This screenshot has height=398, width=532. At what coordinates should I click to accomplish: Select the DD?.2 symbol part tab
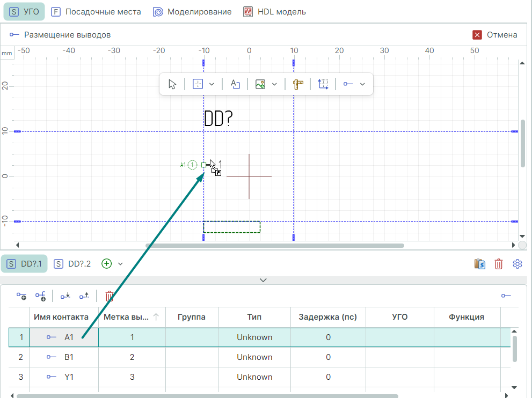(73, 263)
